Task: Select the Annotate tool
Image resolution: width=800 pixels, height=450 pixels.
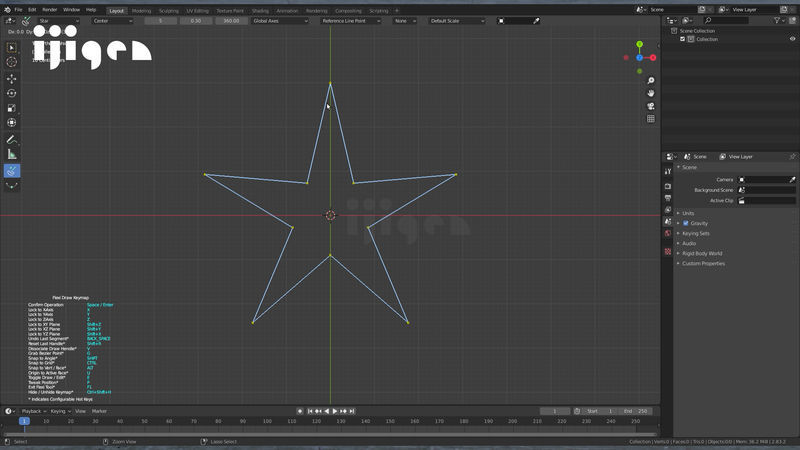Action: (x=12, y=139)
